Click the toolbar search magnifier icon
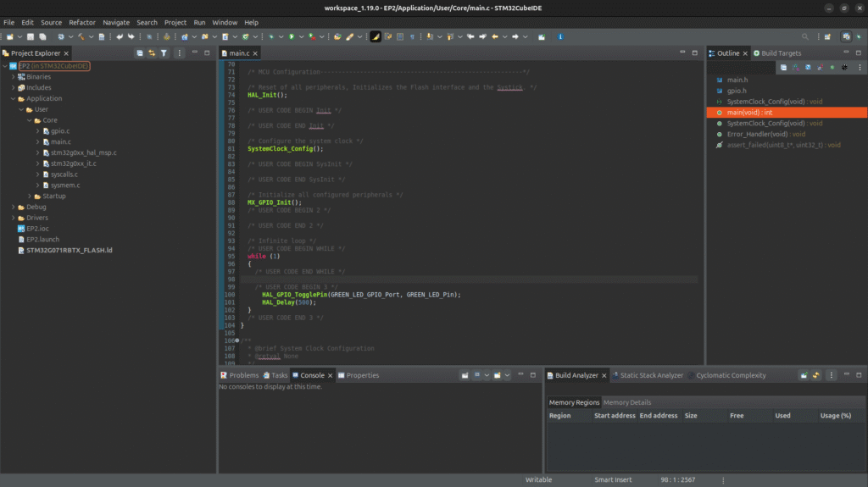The image size is (868, 487). (805, 37)
